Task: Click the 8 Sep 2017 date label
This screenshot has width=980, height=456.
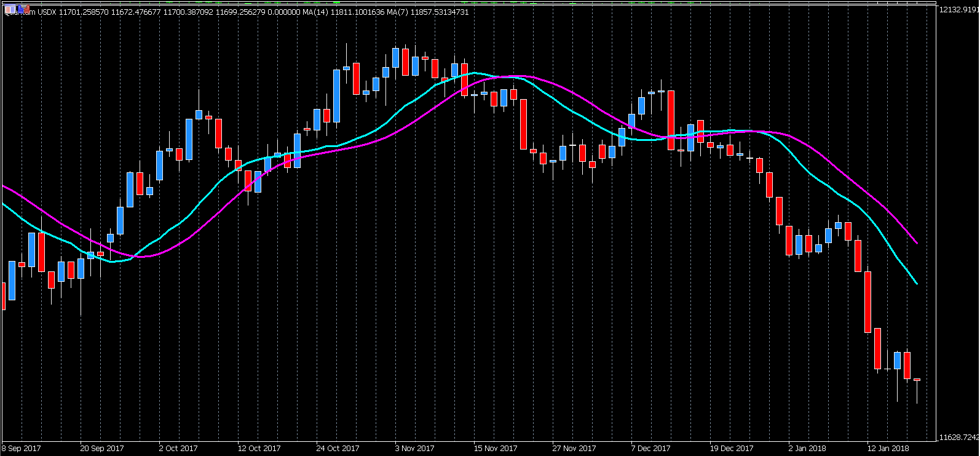Action: (x=22, y=448)
